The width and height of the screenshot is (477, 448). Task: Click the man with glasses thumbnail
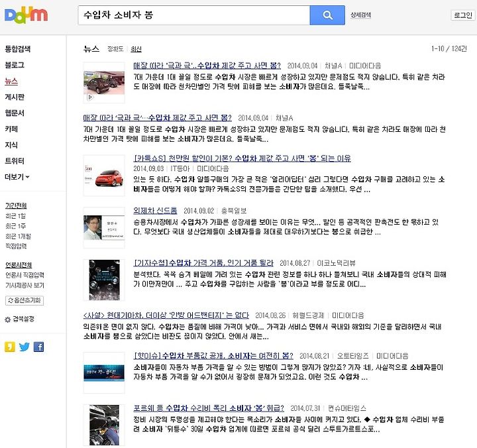click(104, 228)
